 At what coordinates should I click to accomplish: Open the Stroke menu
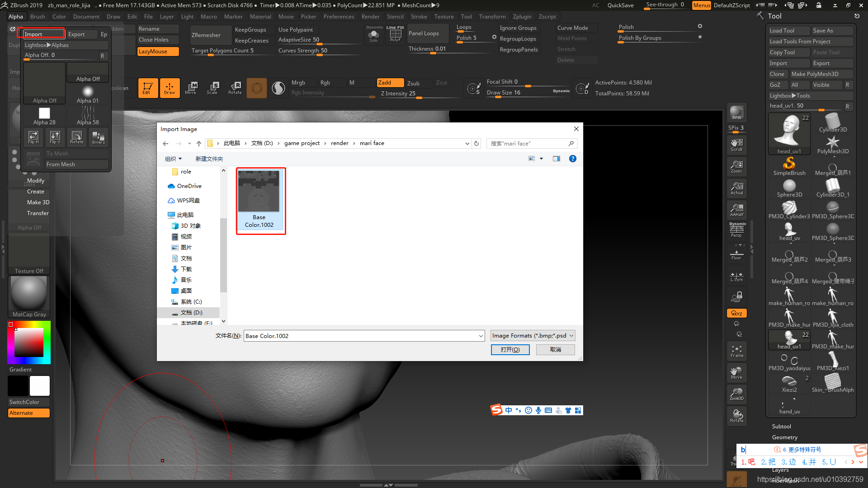(x=419, y=17)
